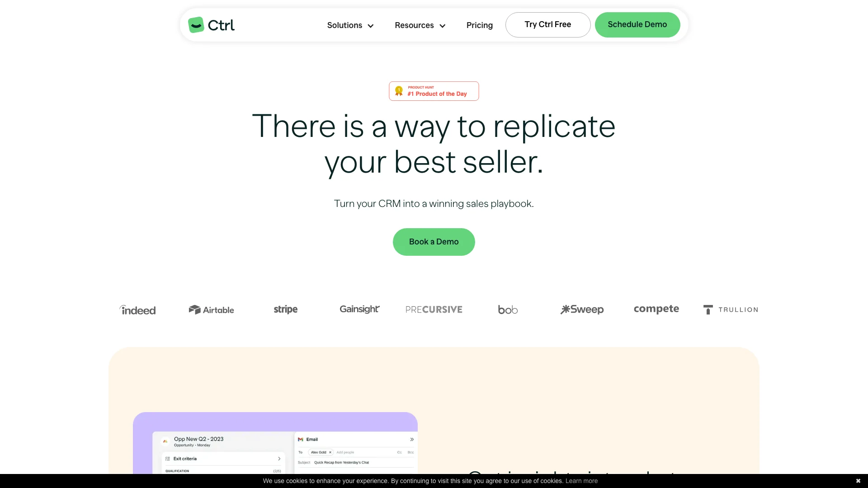
Task: Click the Book a Demo button
Action: pos(434,241)
